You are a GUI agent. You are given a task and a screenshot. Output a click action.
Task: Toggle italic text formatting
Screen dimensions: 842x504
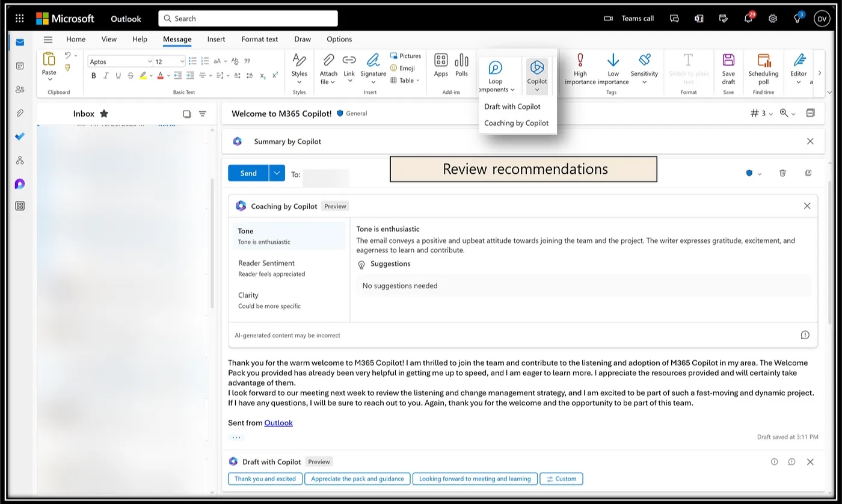tap(106, 76)
